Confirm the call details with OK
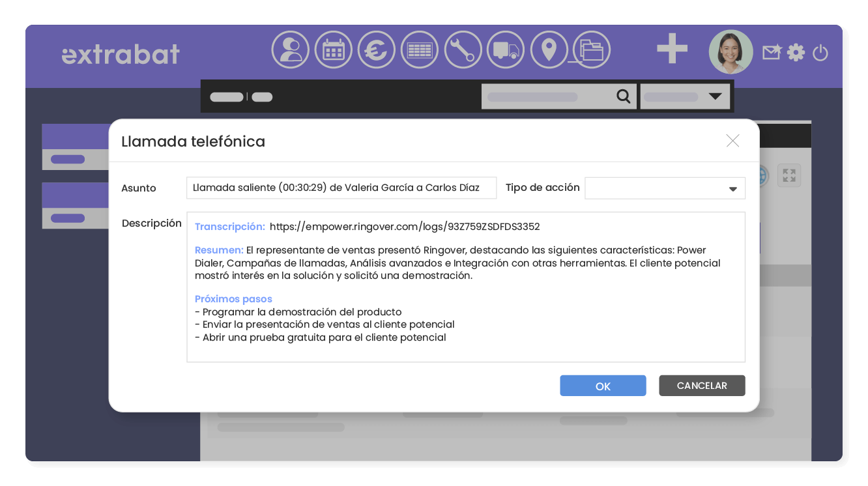The image size is (868, 486). (603, 385)
